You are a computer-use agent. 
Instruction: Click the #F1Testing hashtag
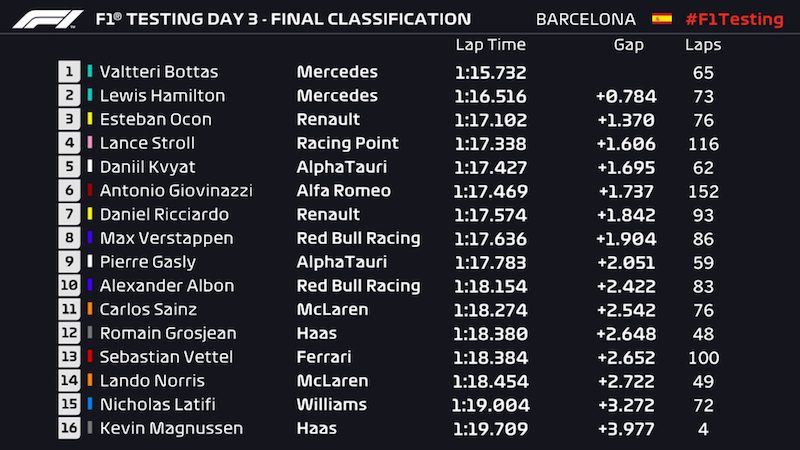tap(735, 19)
